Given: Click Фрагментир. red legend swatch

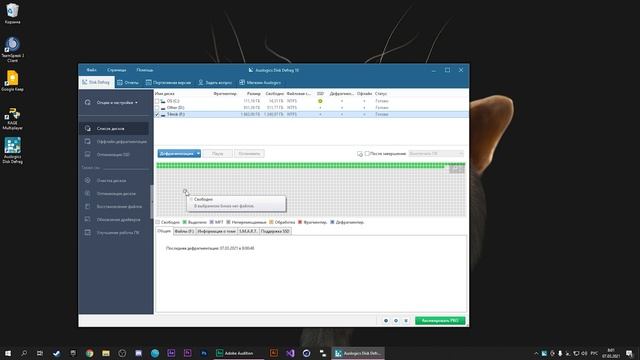Looking at the screenshot, I should point(300,222).
